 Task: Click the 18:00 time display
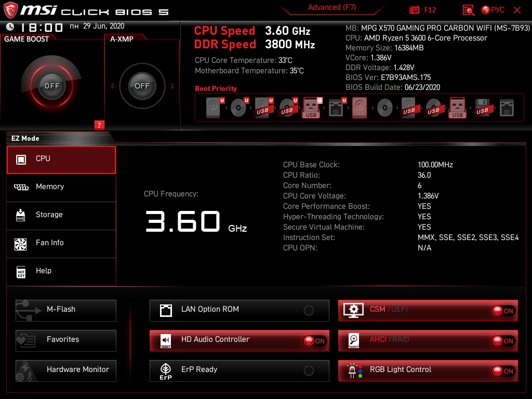tap(42, 27)
